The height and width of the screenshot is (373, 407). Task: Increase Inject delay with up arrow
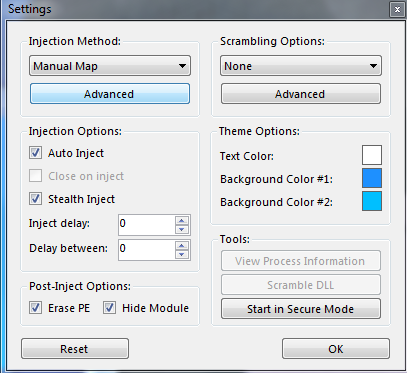click(x=182, y=220)
